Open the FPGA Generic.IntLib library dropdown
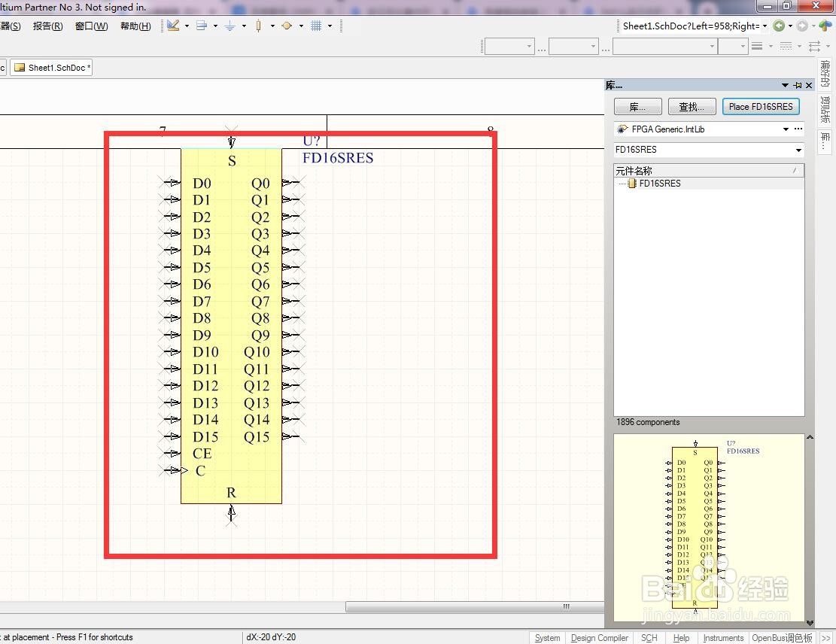The height and width of the screenshot is (644, 836). coord(786,129)
